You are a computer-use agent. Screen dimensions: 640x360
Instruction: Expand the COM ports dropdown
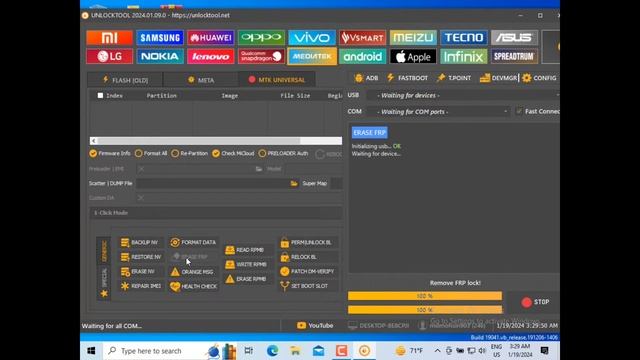438,111
